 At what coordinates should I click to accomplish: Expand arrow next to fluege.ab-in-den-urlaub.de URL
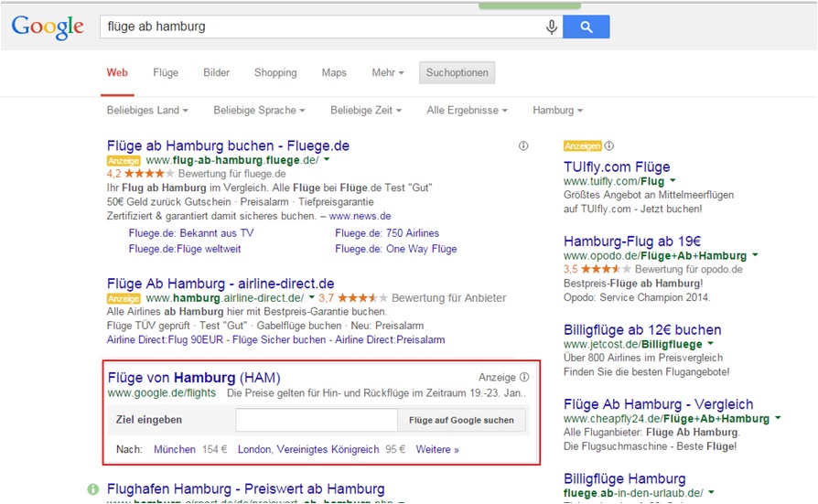(712, 492)
